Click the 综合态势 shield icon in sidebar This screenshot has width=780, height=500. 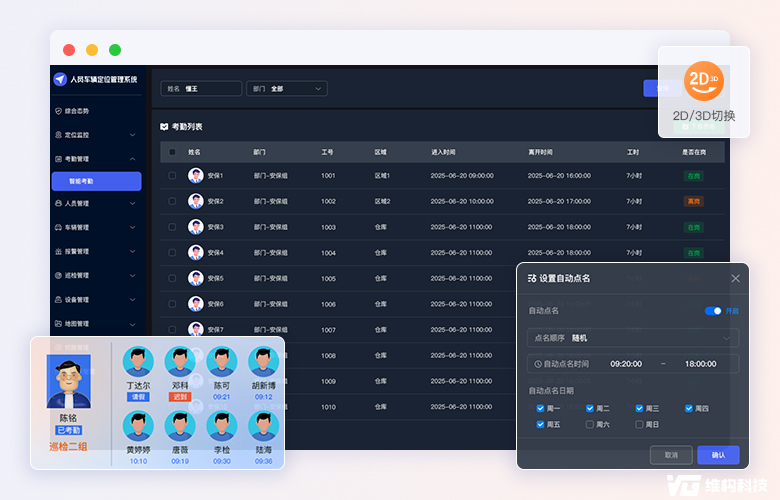(x=57, y=110)
